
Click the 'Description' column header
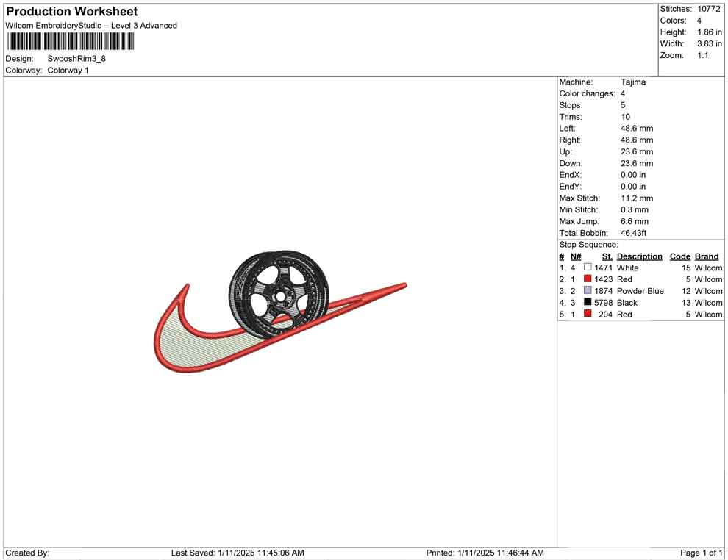[x=639, y=256]
